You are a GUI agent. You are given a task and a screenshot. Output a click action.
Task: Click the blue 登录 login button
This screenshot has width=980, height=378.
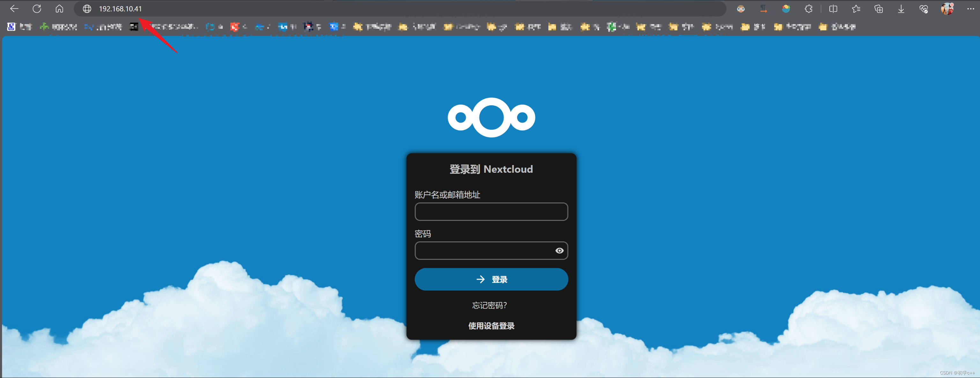491,279
